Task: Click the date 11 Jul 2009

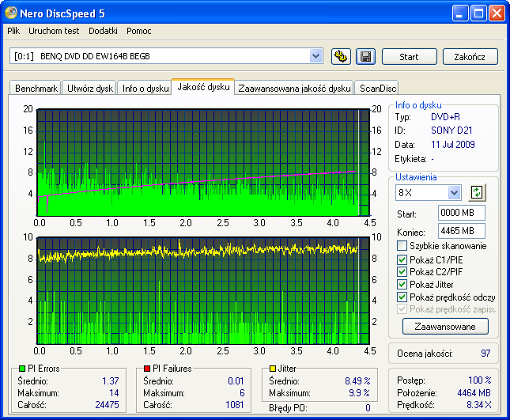Action: point(453,145)
